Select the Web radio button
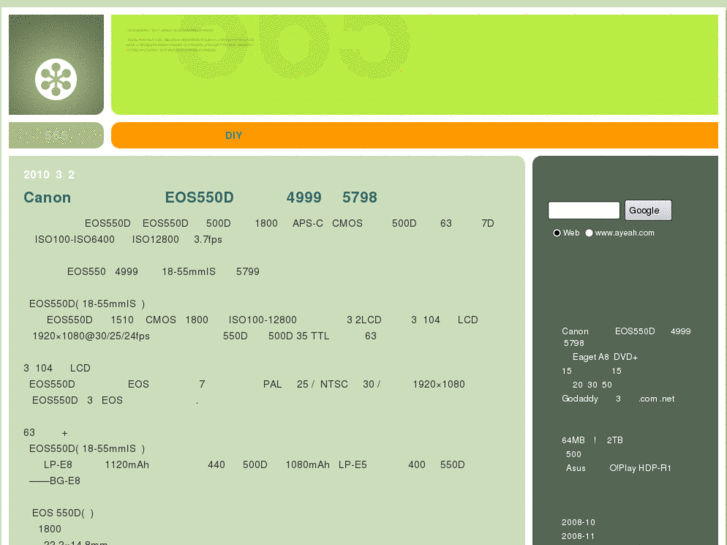Screen dimensions: 727x545 click(x=557, y=233)
